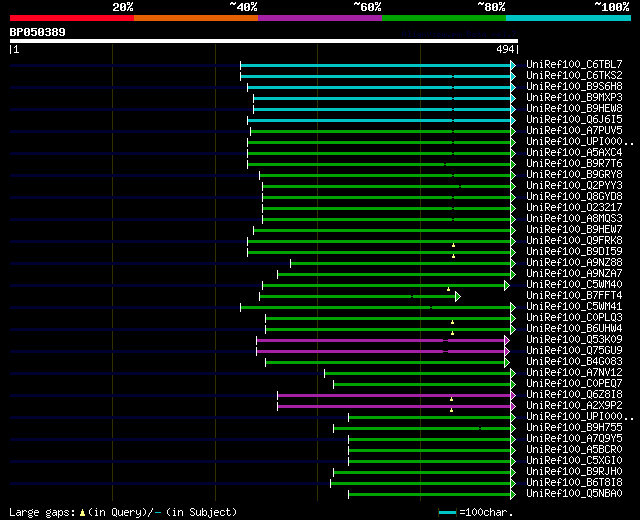Open hit UniRef100_A7PUV5
This screenshot has width=640, height=520.
point(574,131)
